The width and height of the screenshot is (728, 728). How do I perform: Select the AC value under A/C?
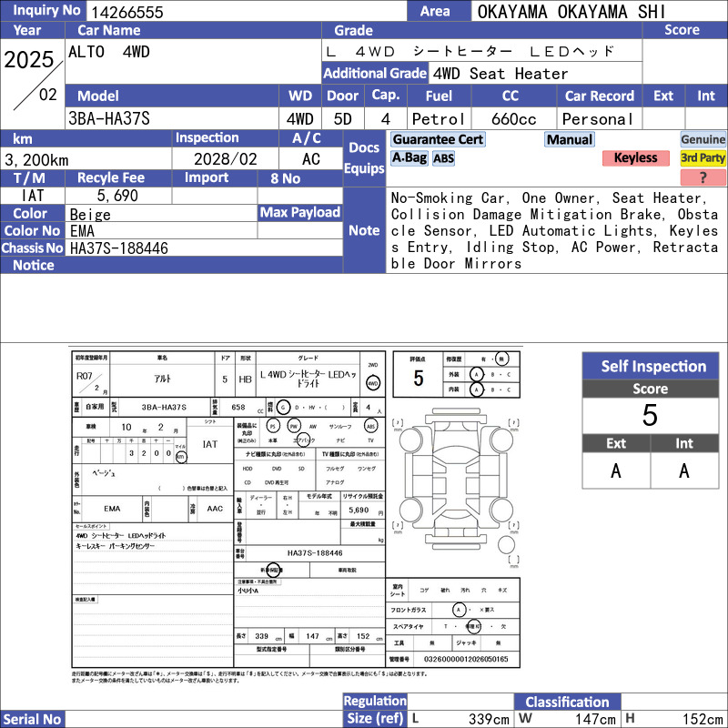311,159
